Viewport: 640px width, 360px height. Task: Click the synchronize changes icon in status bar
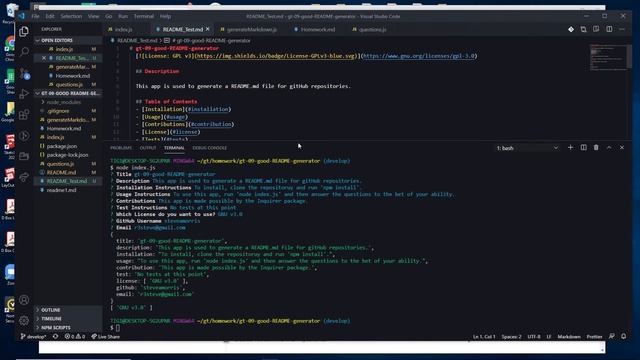tap(56, 337)
